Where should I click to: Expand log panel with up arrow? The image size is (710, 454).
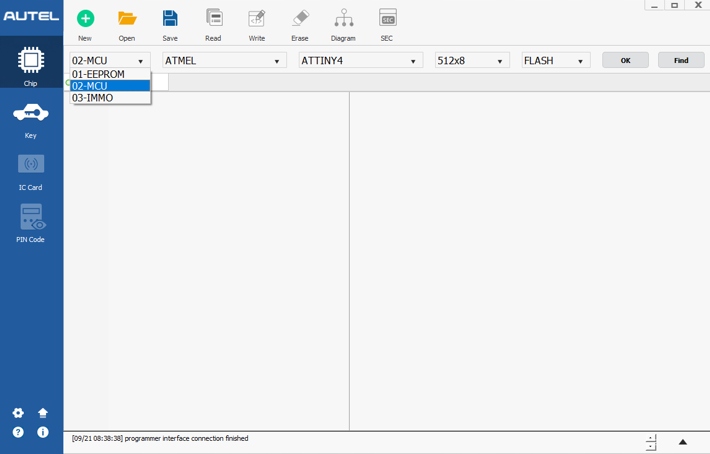pyautogui.click(x=683, y=442)
